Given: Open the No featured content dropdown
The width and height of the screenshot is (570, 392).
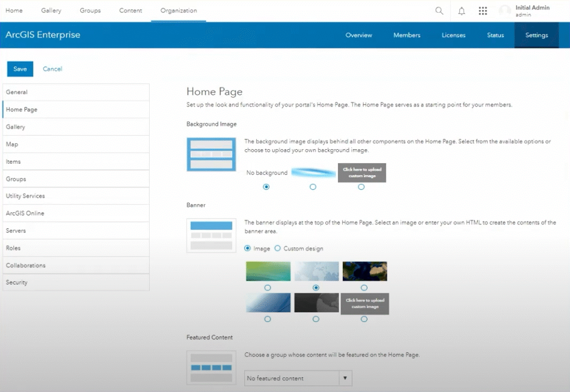Looking at the screenshot, I should (297, 378).
